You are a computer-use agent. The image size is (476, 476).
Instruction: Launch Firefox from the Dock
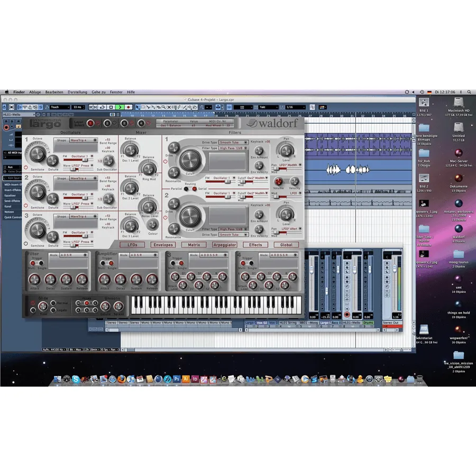point(122,379)
